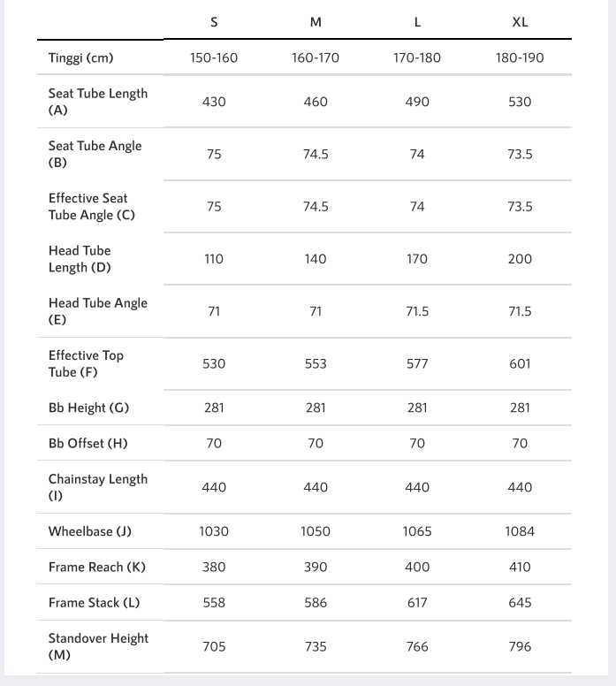Click the Chainstay Length (I) label

point(98,487)
